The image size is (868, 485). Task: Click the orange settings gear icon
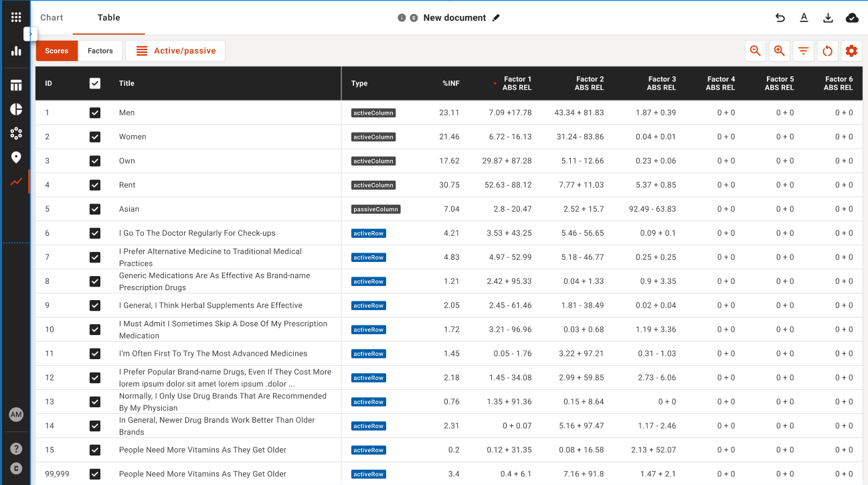tap(851, 51)
